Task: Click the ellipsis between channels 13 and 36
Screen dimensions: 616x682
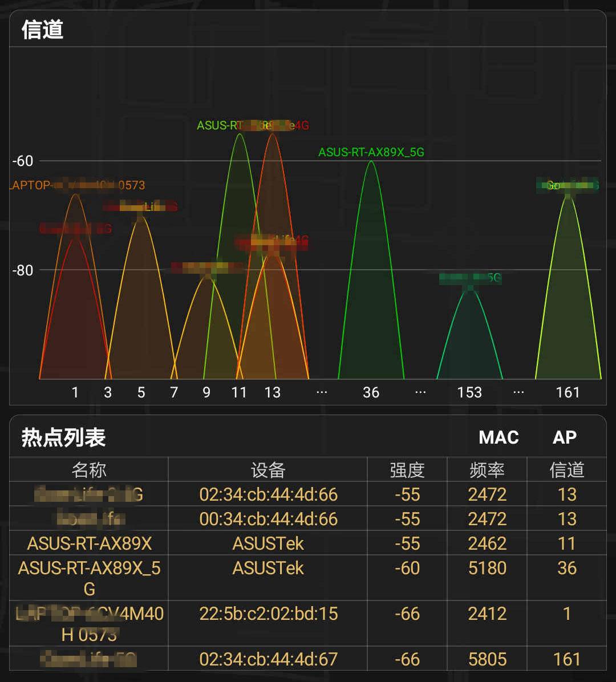Action: click(x=322, y=392)
